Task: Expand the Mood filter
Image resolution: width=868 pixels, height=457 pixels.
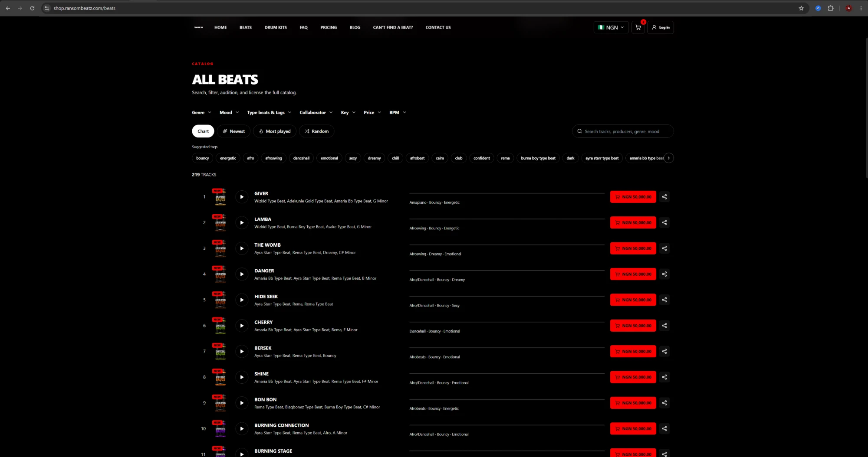Action: 229,112
